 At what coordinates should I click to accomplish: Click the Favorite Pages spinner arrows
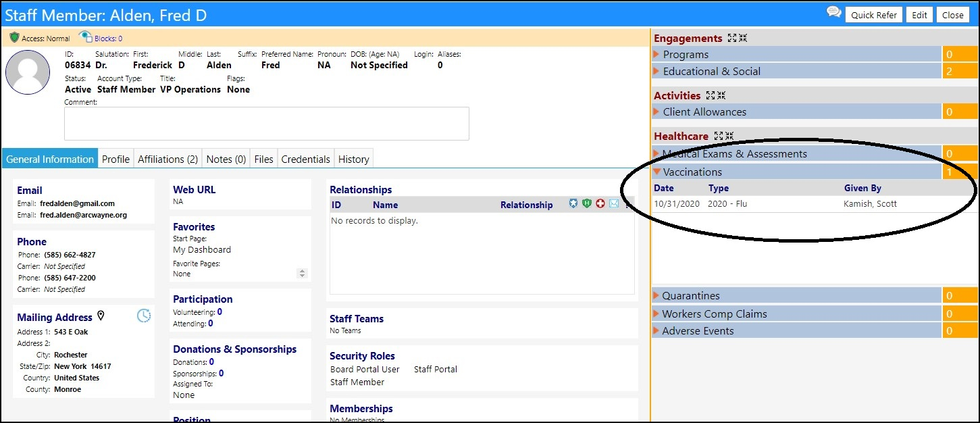click(x=302, y=274)
